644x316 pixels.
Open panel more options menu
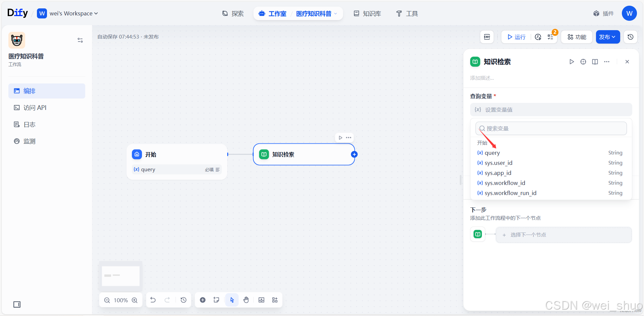click(607, 62)
